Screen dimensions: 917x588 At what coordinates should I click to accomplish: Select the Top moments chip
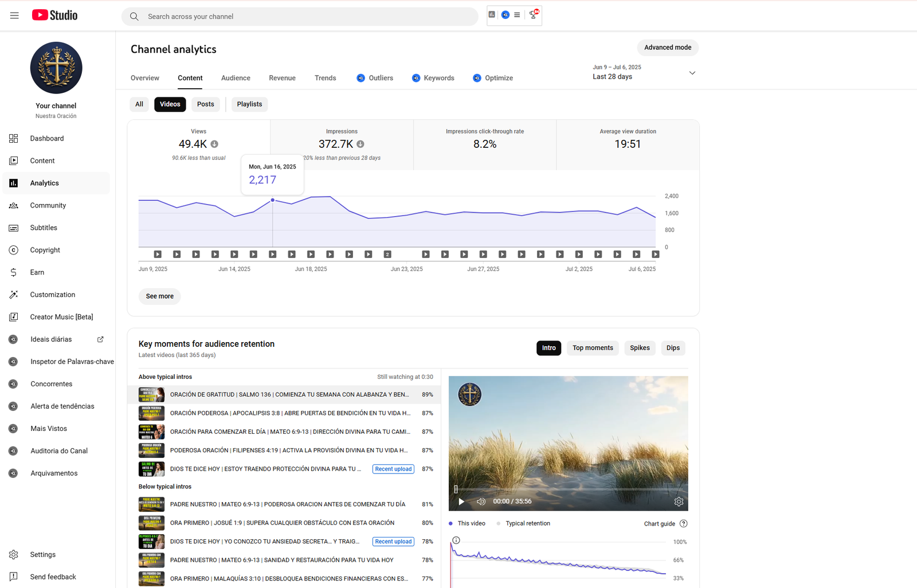pyautogui.click(x=593, y=348)
